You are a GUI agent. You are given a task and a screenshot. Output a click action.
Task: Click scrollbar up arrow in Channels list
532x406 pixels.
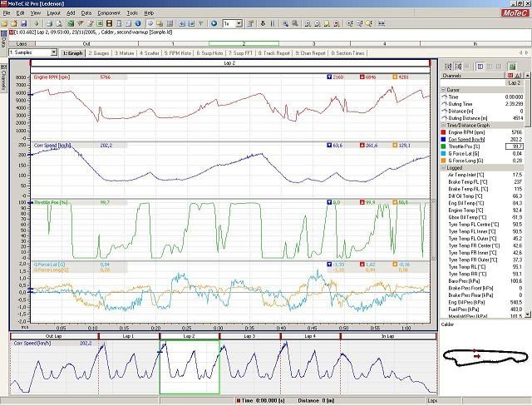528,75
